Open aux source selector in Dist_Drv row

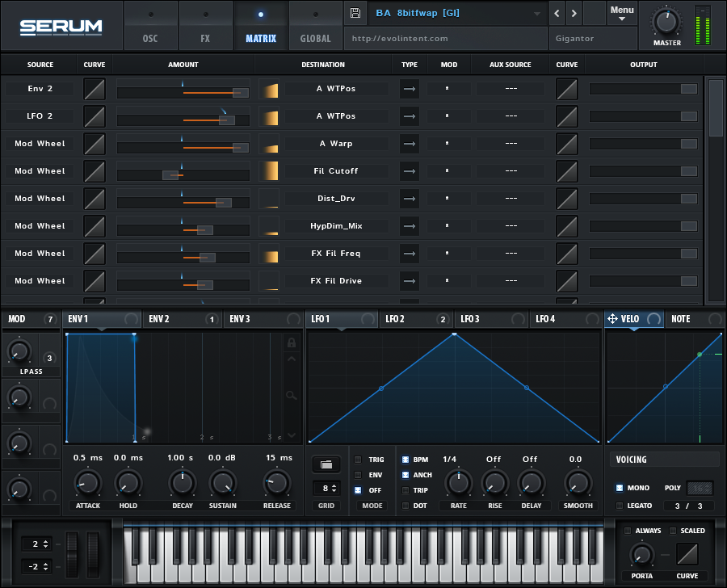click(x=511, y=199)
